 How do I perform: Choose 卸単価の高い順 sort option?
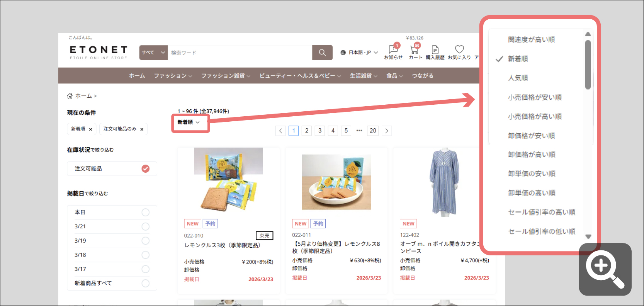click(532, 193)
